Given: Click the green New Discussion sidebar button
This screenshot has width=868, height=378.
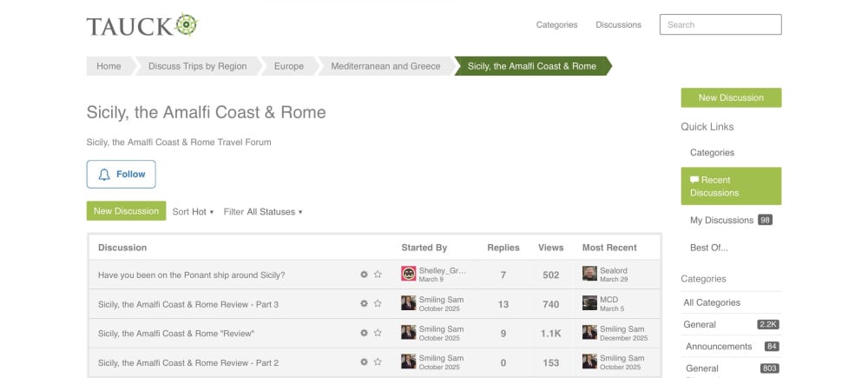Looking at the screenshot, I should 731,97.
